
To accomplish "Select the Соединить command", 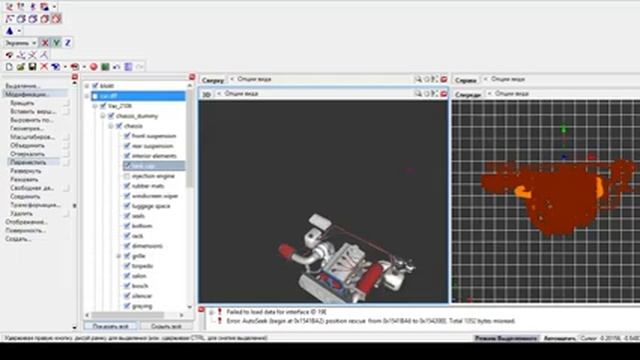I will pos(25,196).
